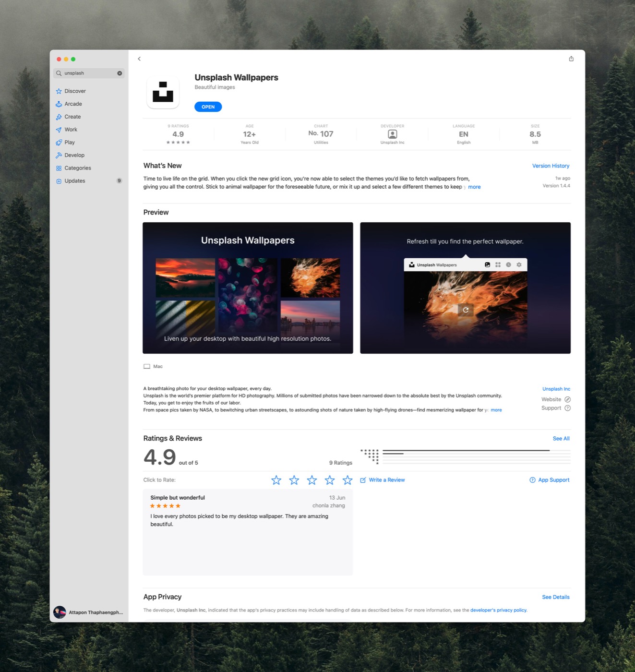
Task: Open Version History
Action: (x=550, y=166)
